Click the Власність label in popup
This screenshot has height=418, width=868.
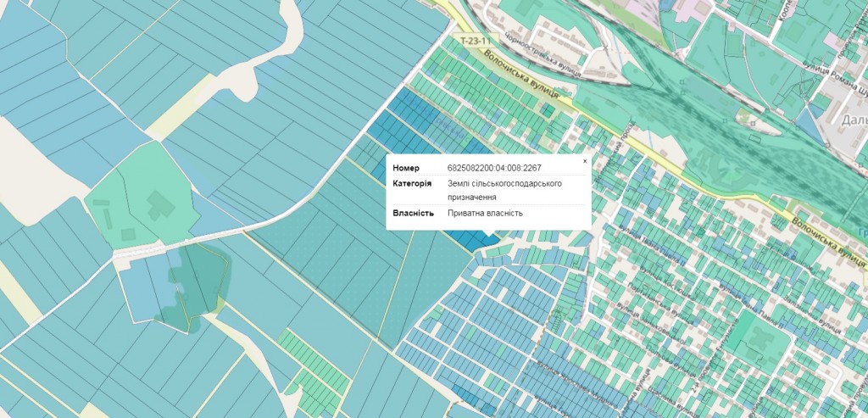pyautogui.click(x=413, y=213)
